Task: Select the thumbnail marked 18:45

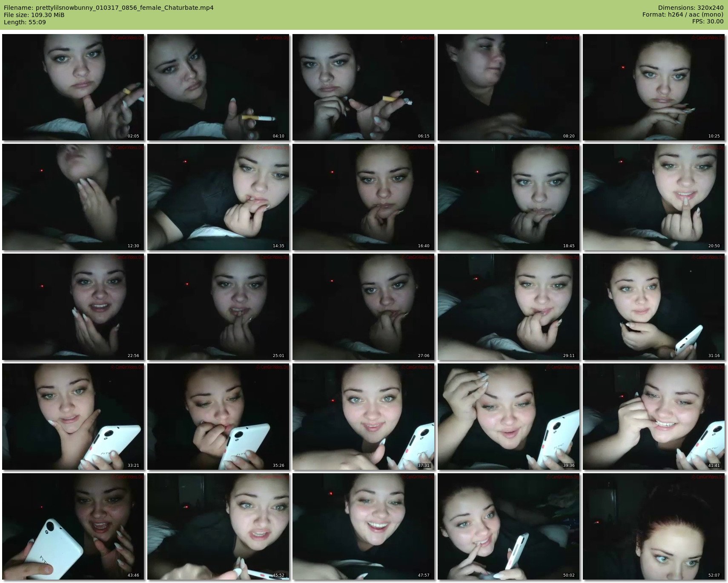Action: coord(508,197)
